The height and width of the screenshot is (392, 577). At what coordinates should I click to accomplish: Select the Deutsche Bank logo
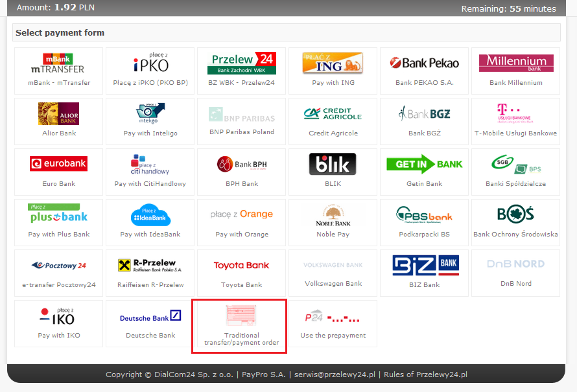point(150,317)
